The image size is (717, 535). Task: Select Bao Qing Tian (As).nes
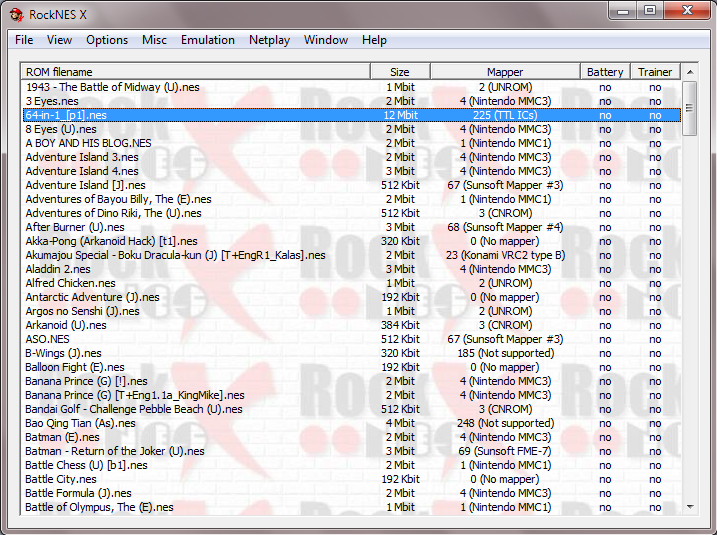point(80,423)
